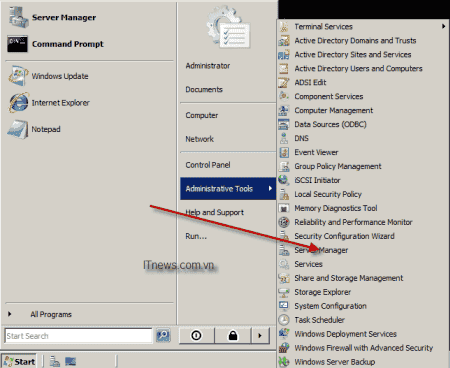Click the iSCSI Initiator icon
Viewport: 450px width, 368px height.
(284, 180)
